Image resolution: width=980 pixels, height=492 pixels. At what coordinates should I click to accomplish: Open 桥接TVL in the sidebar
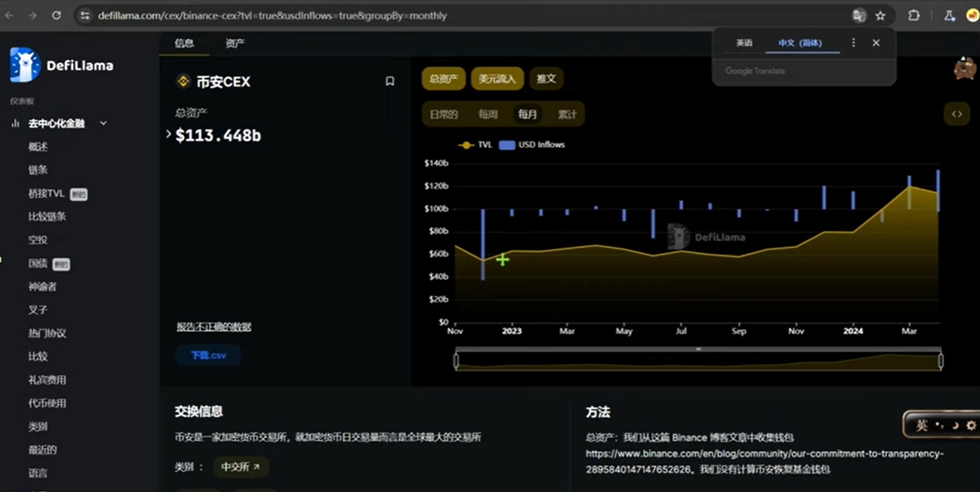46,193
